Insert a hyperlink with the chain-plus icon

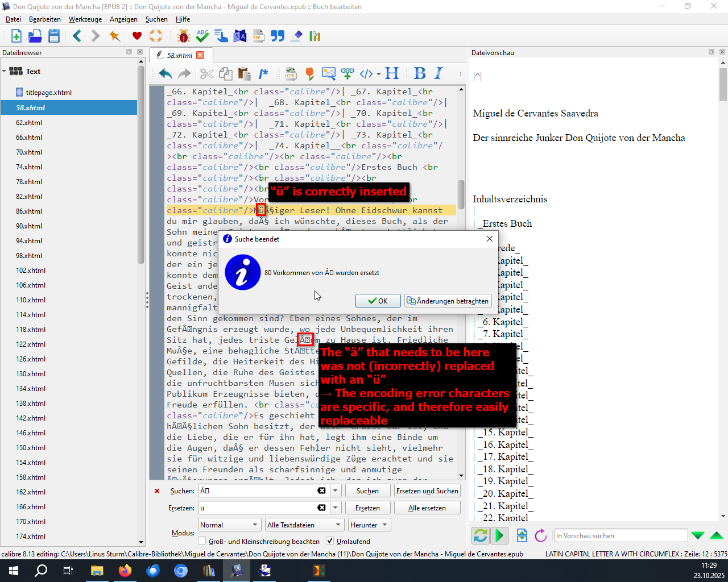click(348, 74)
